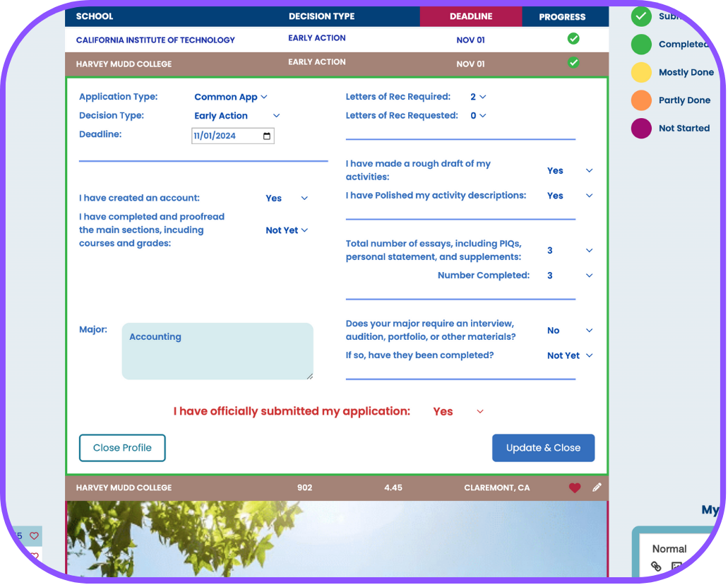Screen dimensions: 728x585
Task: Click the SCHOOL column header
Action: (x=94, y=16)
